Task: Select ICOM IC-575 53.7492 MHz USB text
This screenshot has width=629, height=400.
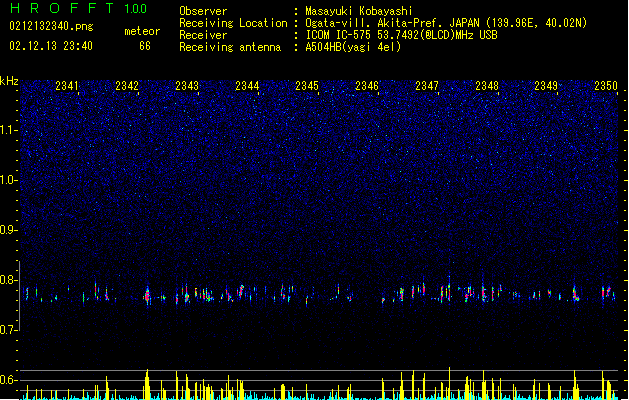Action: point(401,35)
